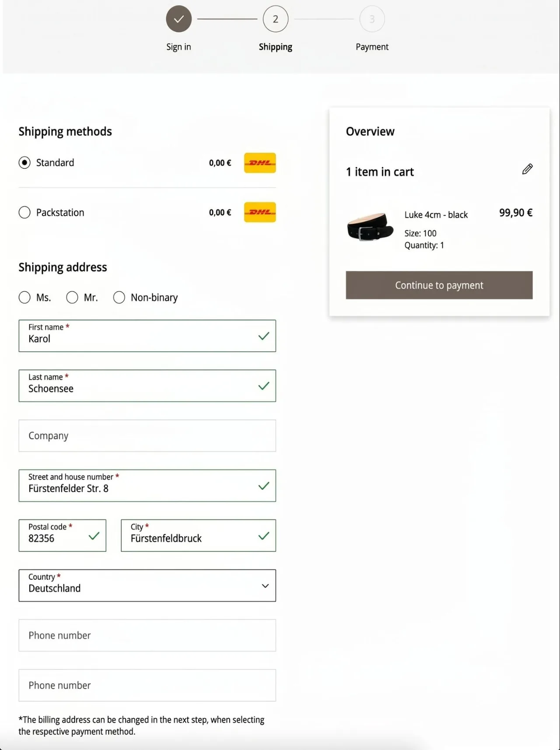
Task: Click the DHL logo beside Packstation
Action: [260, 212]
